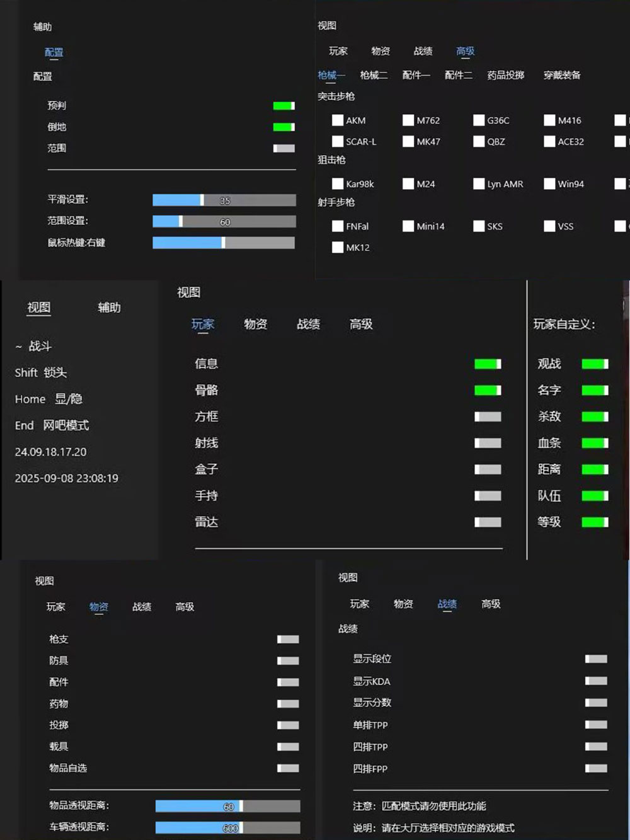
Task: Enable the 载具 vehicle toggle
Action: 288,747
